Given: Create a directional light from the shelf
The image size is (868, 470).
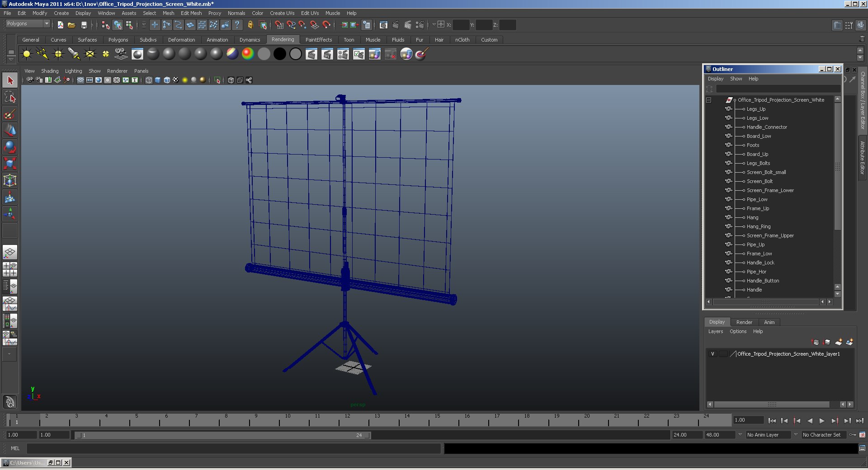Looking at the screenshot, I should tap(42, 54).
